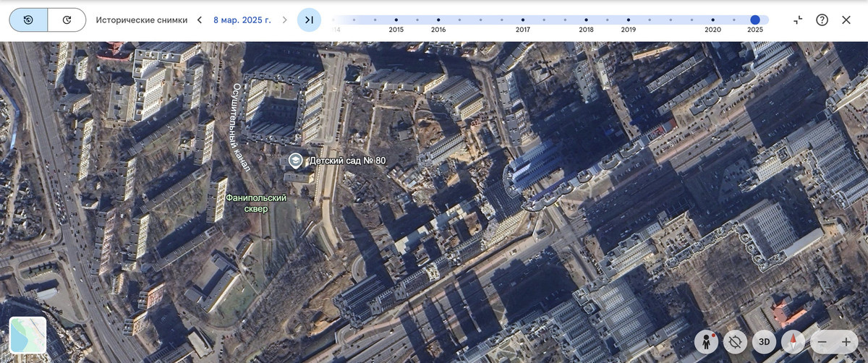868x363 pixels.
Task: Go to previous historical image date
Action: point(200,20)
